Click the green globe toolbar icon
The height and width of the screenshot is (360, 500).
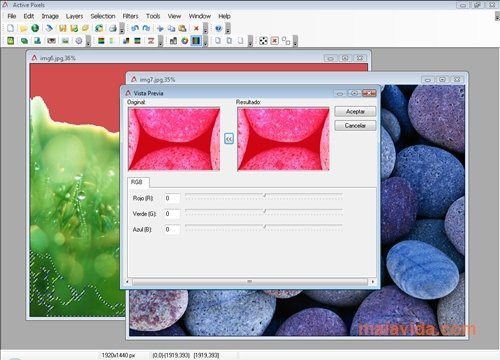tap(35, 28)
